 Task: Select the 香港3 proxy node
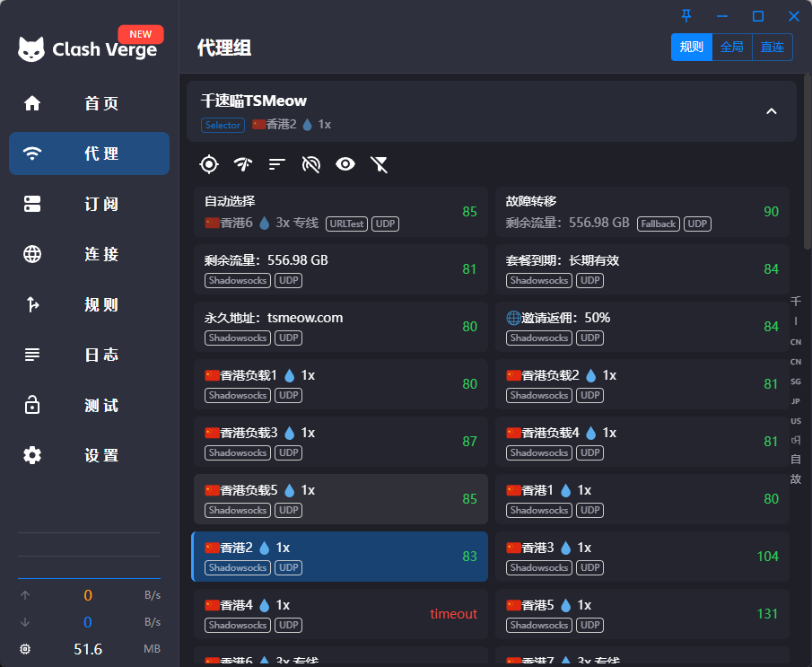click(642, 557)
